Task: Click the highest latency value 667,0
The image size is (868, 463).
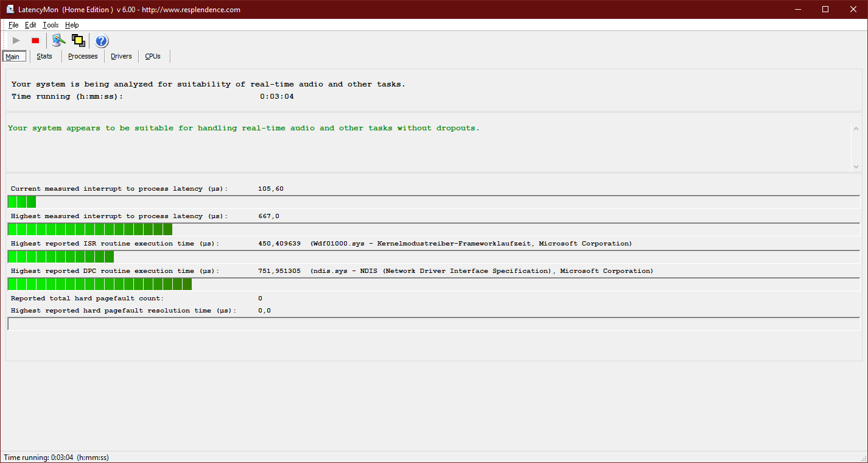Action: [x=269, y=216]
